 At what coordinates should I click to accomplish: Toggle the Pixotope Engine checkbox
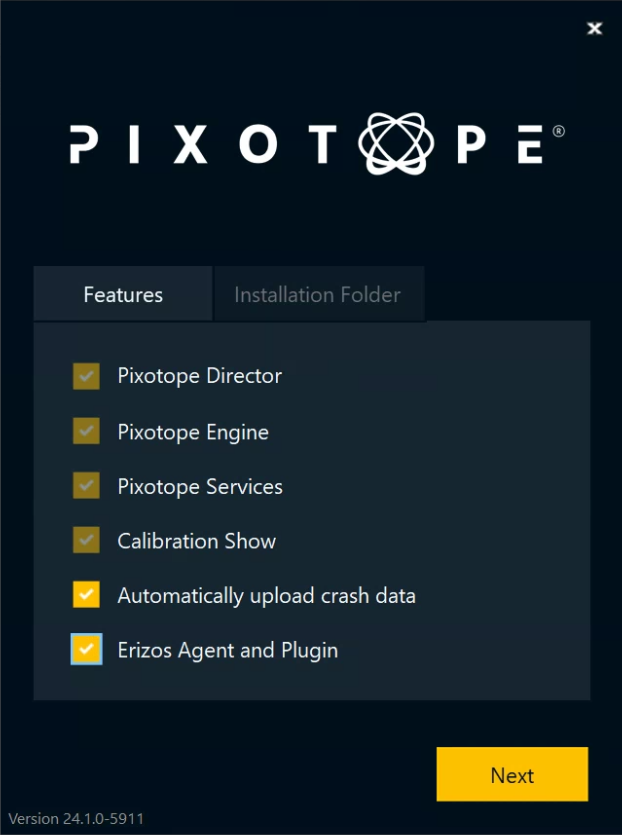click(86, 432)
